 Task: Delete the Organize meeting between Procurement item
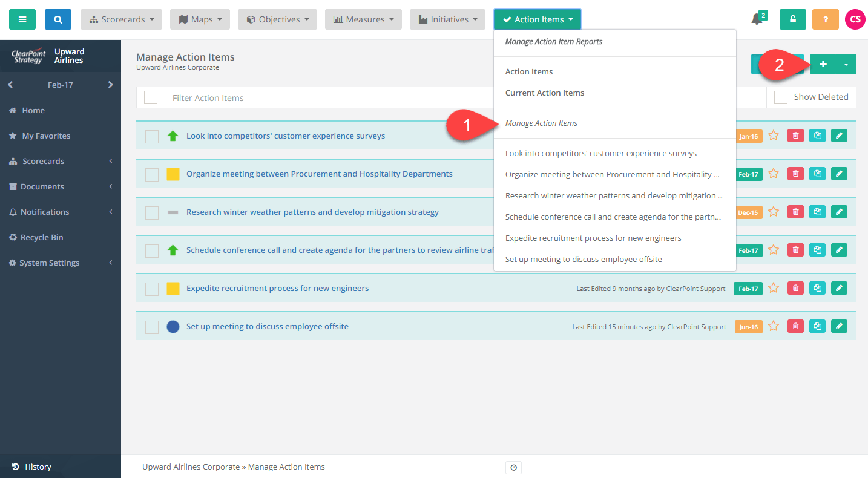click(x=796, y=174)
